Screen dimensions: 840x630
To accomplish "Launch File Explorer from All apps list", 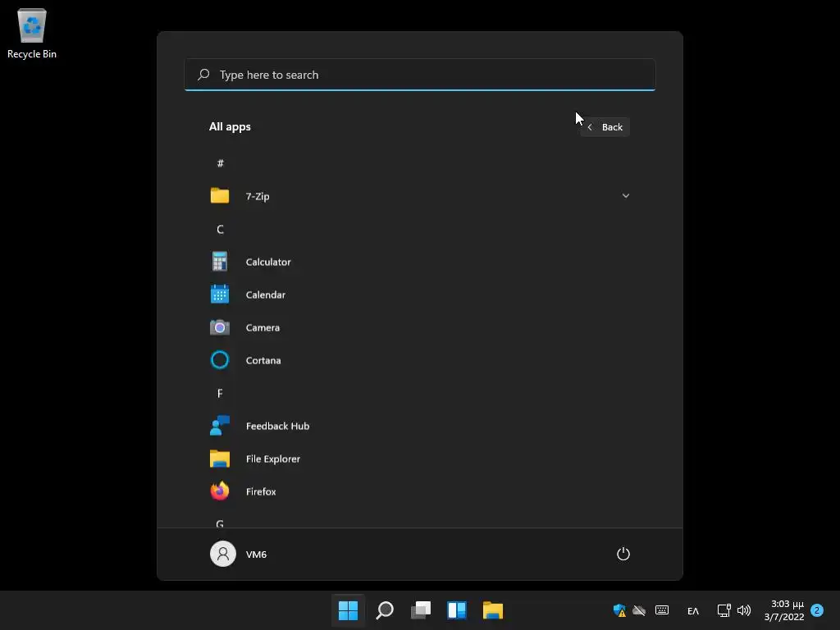I will pos(419,459).
